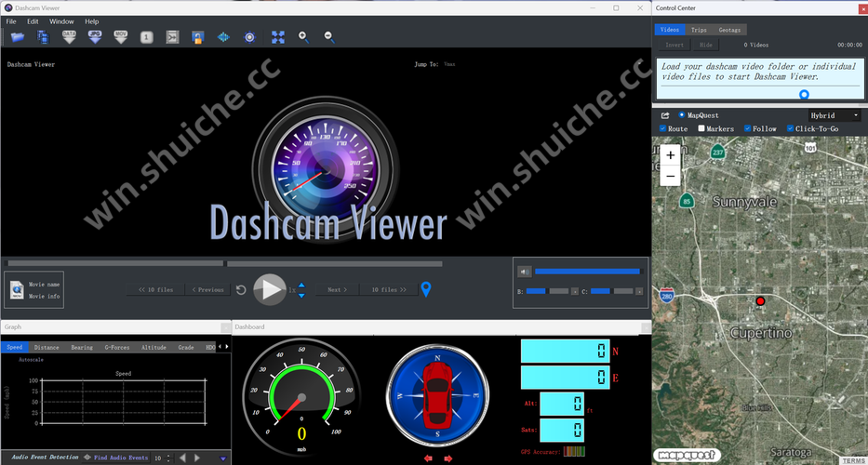The width and height of the screenshot is (868, 465).
Task: Export JPG snapshot using the toolbar icon
Action: coord(95,37)
